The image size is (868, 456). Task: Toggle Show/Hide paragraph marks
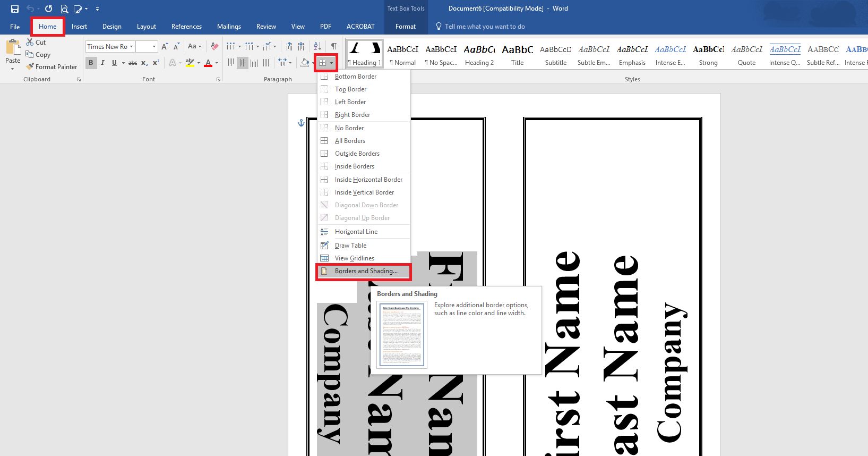click(333, 47)
